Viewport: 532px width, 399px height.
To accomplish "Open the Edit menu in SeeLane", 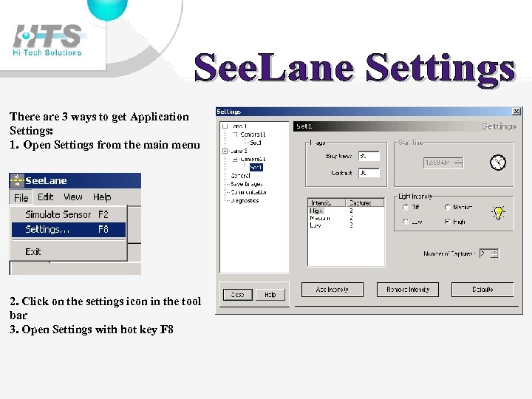I will [x=46, y=197].
